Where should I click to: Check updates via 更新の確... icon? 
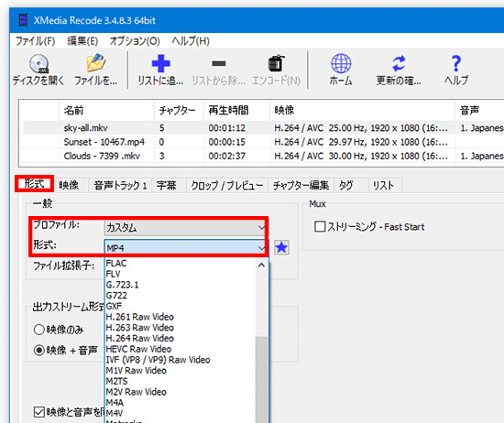399,70
